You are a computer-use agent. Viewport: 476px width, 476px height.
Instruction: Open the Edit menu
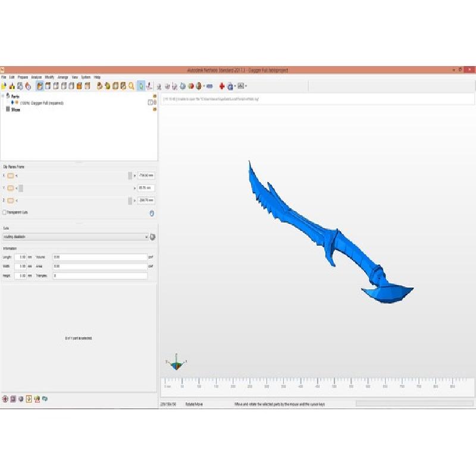point(12,77)
